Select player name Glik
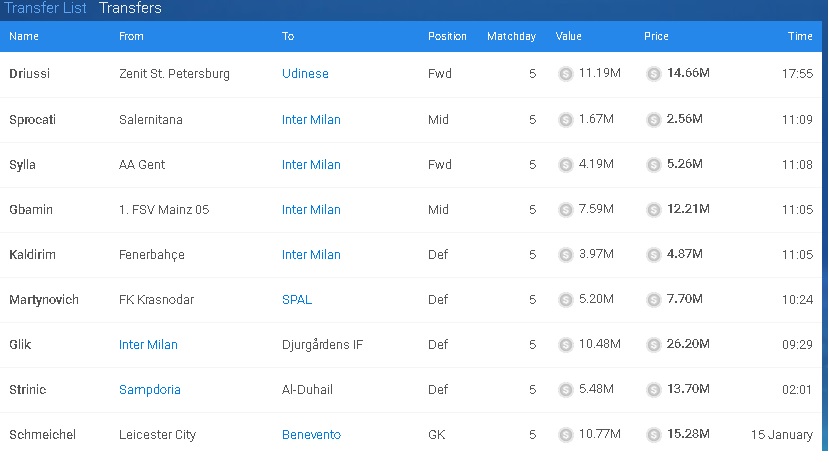829x463 pixels. coord(20,345)
